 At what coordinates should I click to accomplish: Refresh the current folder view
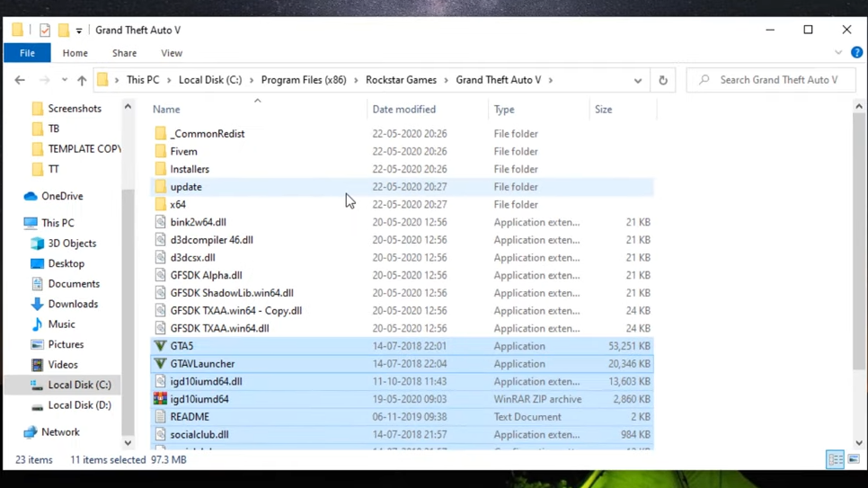662,80
